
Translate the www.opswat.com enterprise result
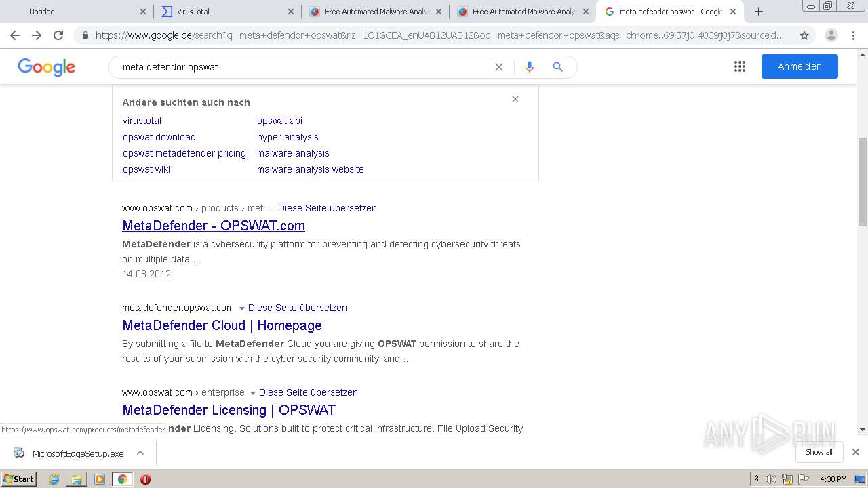[308, 392]
